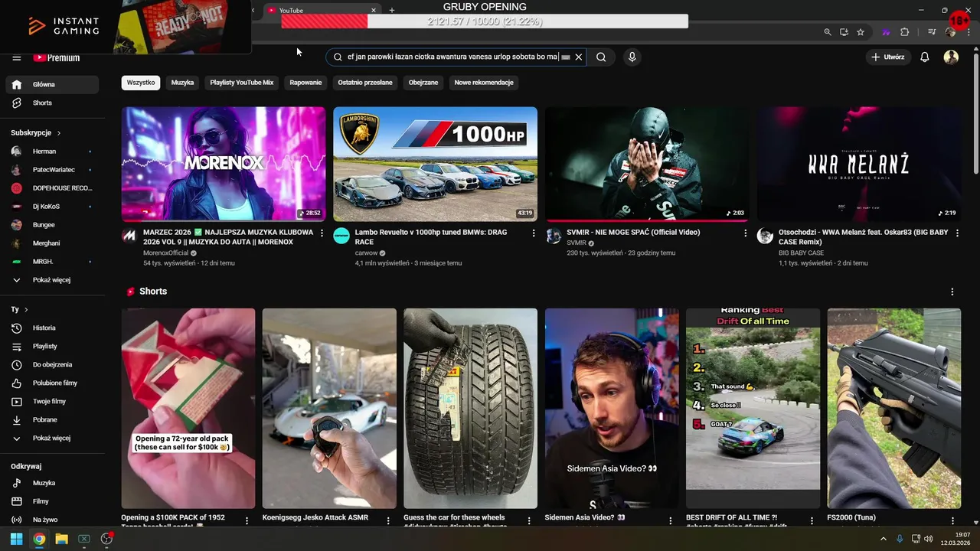Image resolution: width=980 pixels, height=551 pixels.
Task: Click the install app icon in address bar
Action: tap(844, 32)
